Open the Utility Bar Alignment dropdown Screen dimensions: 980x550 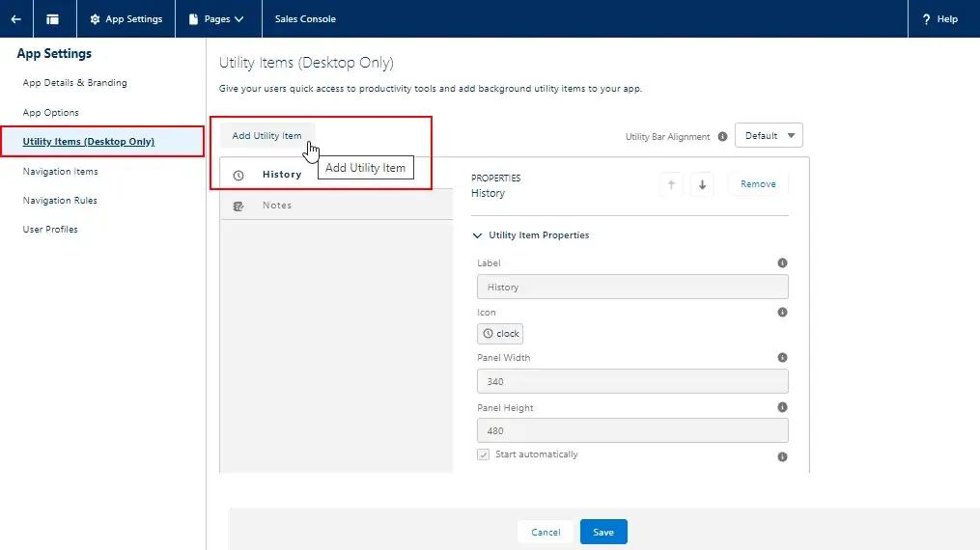pyautogui.click(x=769, y=136)
